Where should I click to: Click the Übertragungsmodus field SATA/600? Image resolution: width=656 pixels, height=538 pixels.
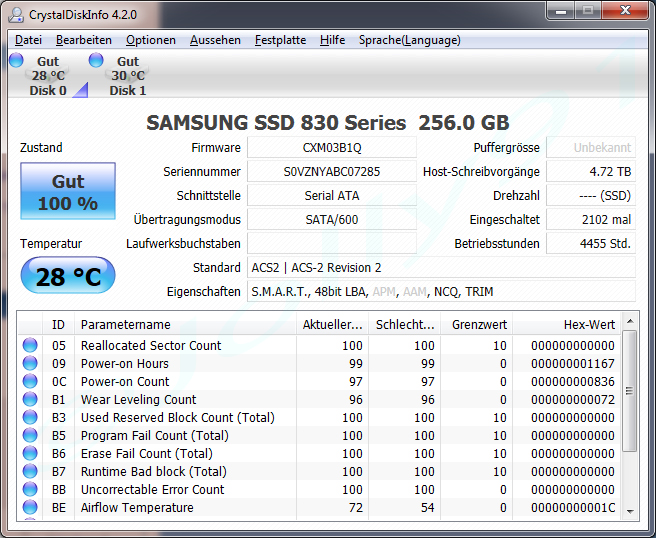click(332, 220)
